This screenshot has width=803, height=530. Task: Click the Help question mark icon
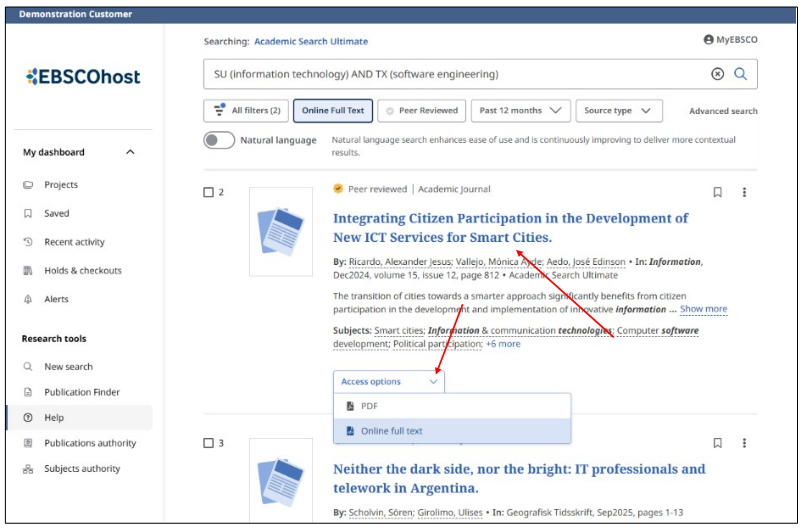[28, 418]
